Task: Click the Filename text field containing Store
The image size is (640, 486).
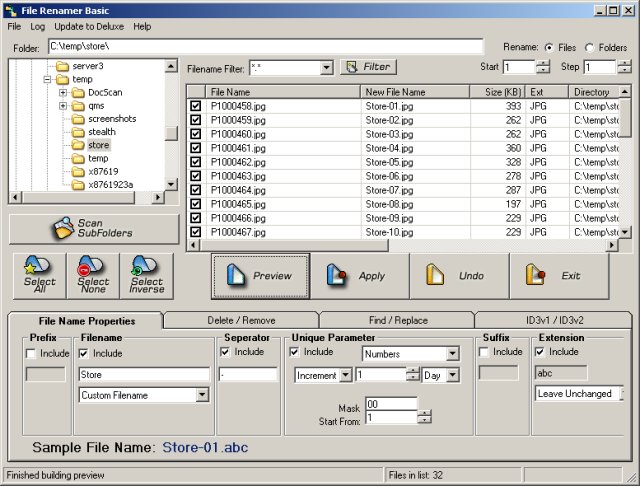Action: [144, 374]
